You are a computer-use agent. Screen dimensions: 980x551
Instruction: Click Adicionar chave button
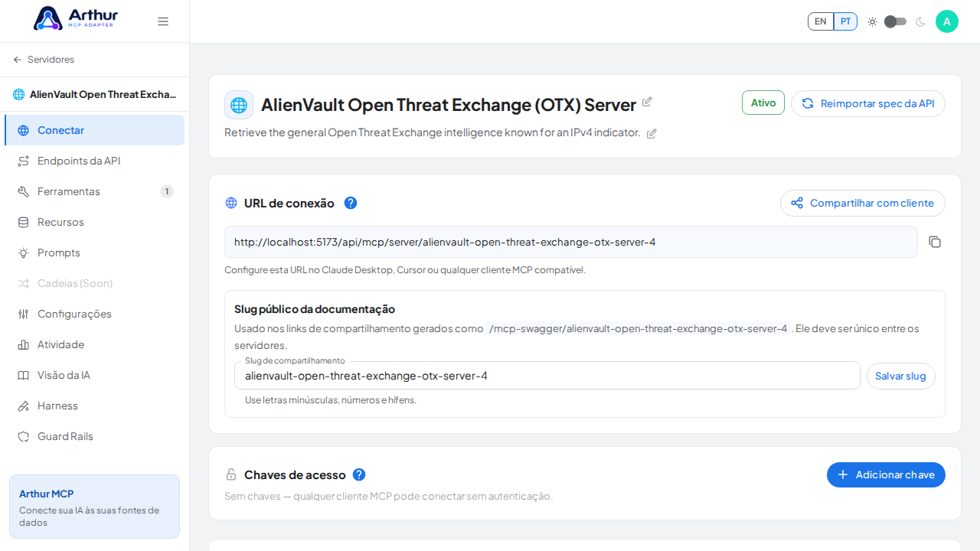click(x=886, y=474)
